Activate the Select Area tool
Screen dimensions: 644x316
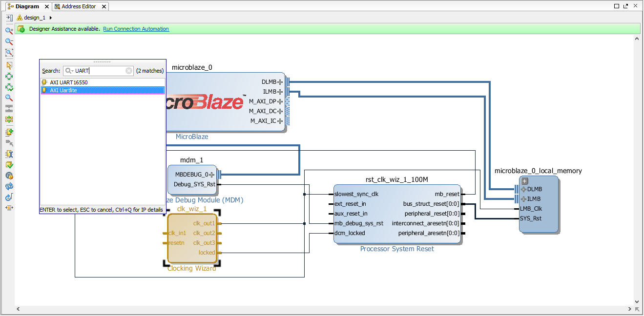[x=9, y=65]
